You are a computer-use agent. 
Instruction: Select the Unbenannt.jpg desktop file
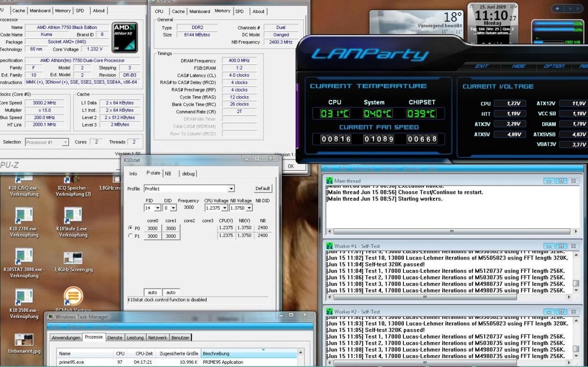tap(24, 344)
